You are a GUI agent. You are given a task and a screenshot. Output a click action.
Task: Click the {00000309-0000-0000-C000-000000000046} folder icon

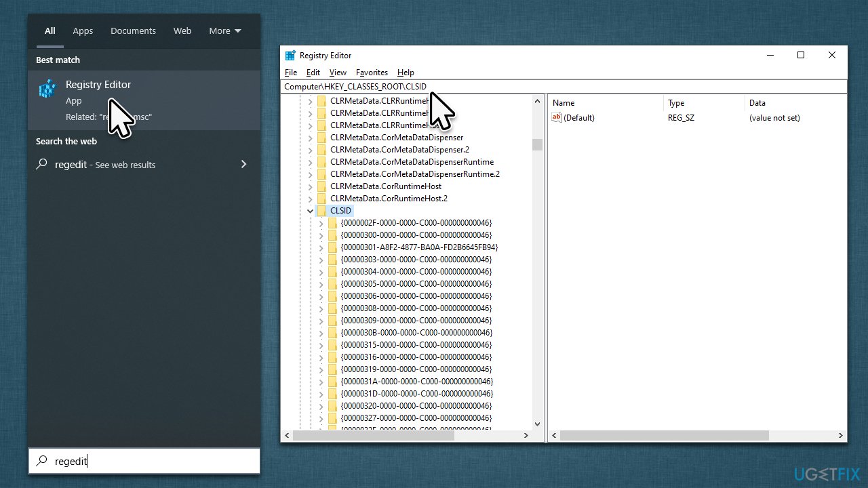click(x=332, y=321)
